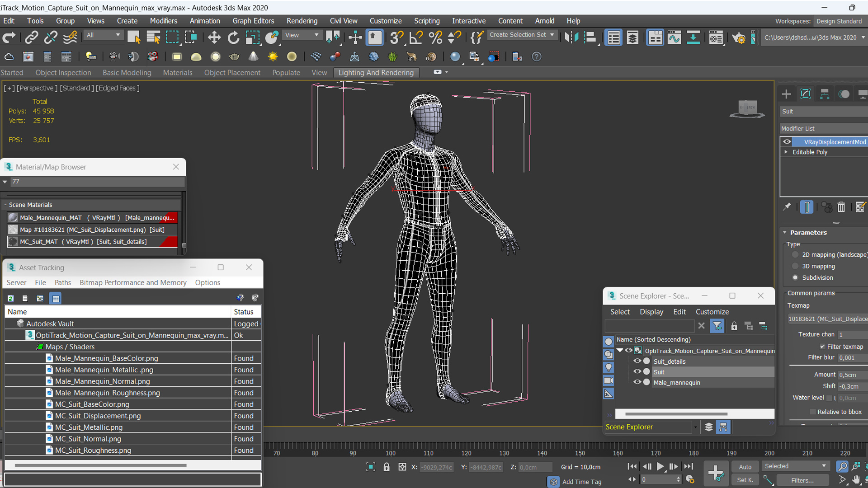Open the Workspaces Design Standard dropdown
This screenshot has height=488, width=868.
pos(840,21)
